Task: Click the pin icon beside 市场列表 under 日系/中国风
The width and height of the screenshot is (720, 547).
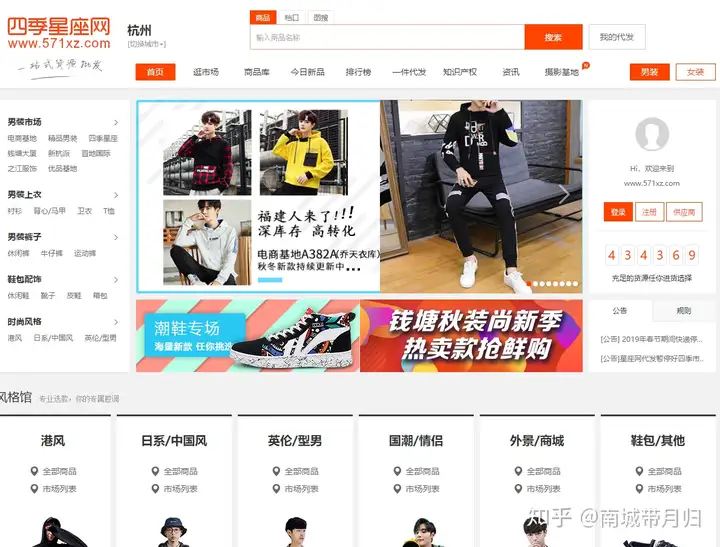Action: click(155, 489)
